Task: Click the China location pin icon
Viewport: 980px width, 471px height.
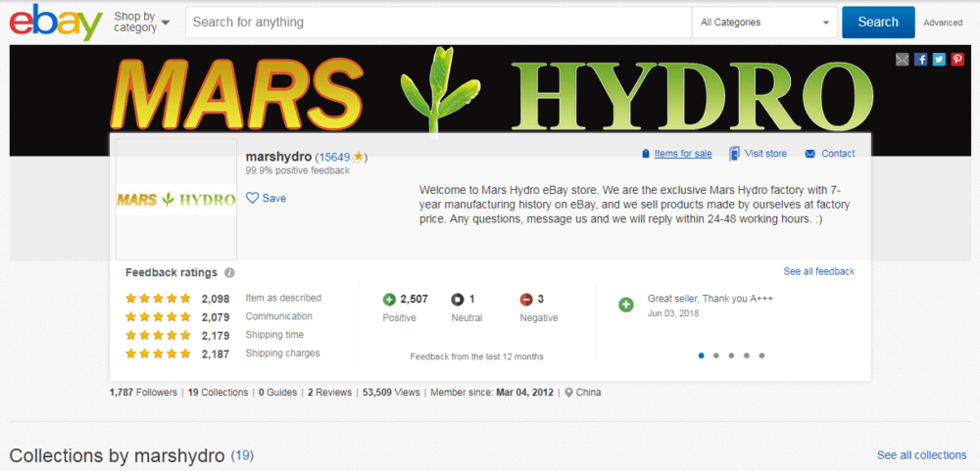Action: tap(568, 393)
